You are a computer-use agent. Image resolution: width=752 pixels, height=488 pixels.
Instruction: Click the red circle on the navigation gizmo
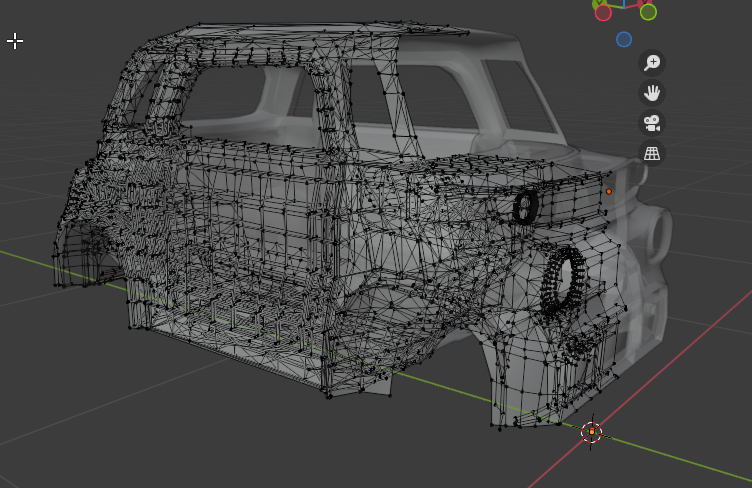[x=603, y=12]
